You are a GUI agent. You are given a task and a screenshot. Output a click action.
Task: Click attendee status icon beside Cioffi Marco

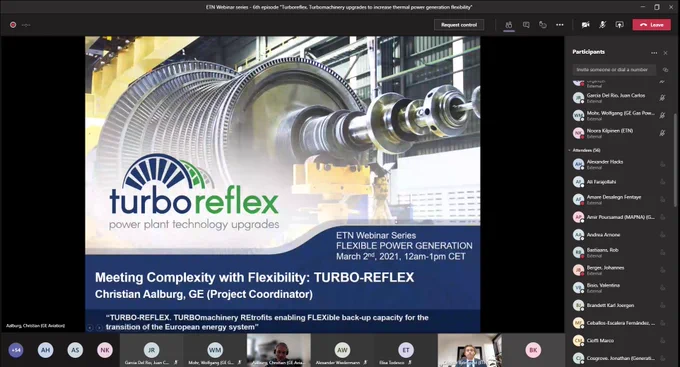(662, 341)
